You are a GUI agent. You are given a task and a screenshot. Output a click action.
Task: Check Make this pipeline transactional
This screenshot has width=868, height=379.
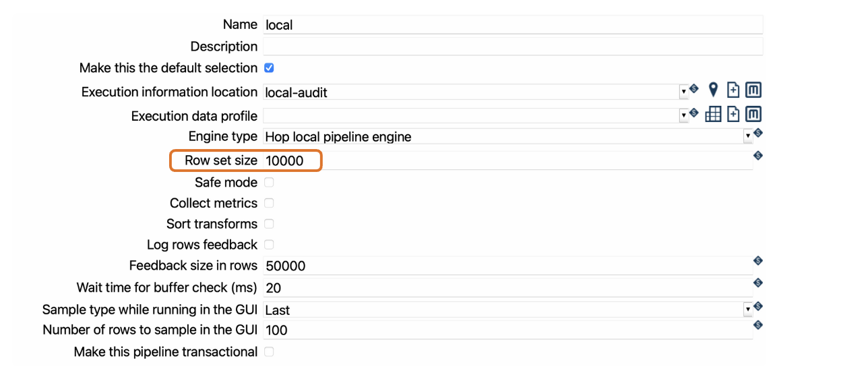(x=269, y=352)
